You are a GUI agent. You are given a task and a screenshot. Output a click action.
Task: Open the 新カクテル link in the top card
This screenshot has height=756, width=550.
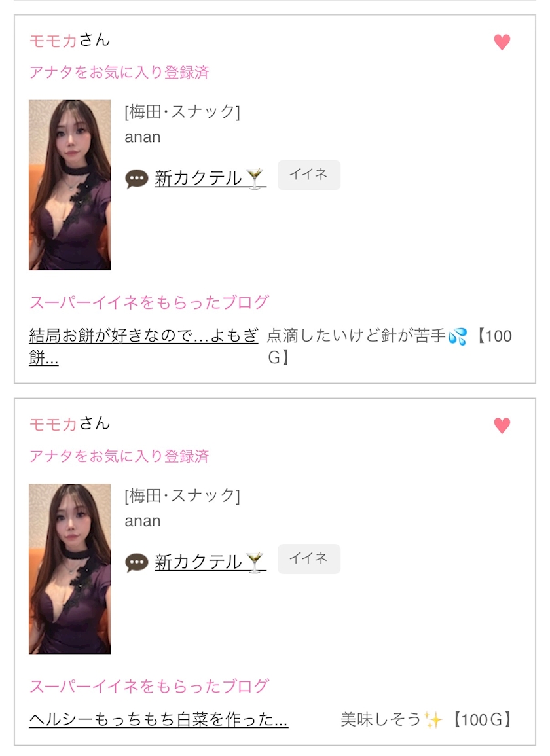point(210,178)
